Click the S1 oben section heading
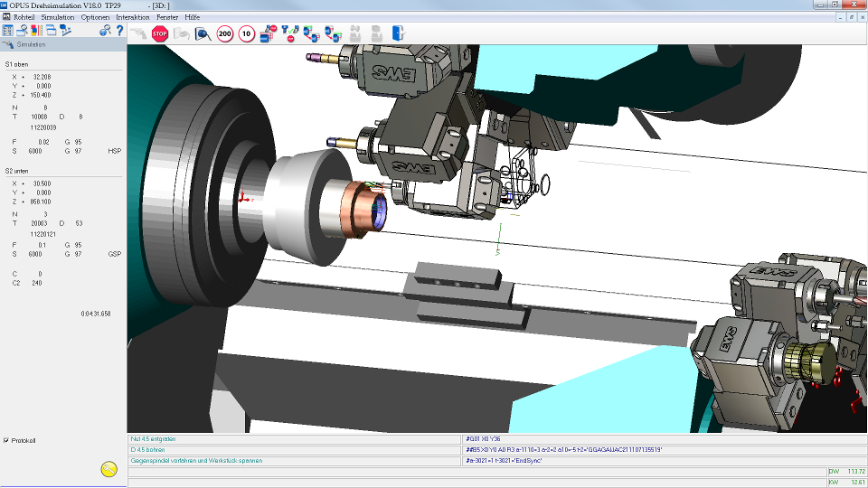Screen dimensions: 868x488 [16, 64]
